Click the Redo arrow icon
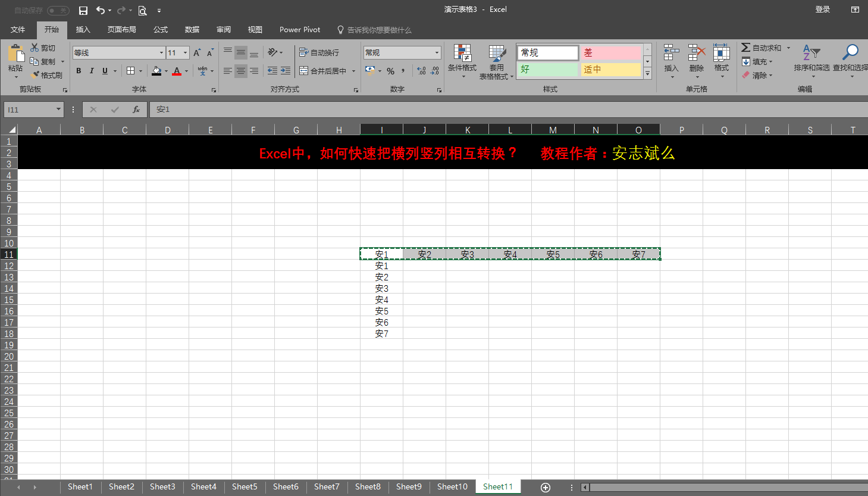Image resolution: width=868 pixels, height=496 pixels. pyautogui.click(x=121, y=10)
